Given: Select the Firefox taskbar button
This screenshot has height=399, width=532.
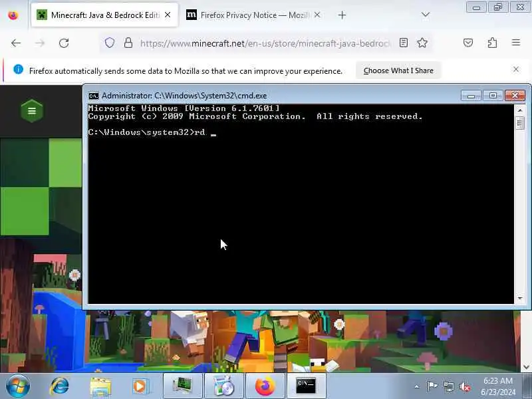Looking at the screenshot, I should point(265,386).
